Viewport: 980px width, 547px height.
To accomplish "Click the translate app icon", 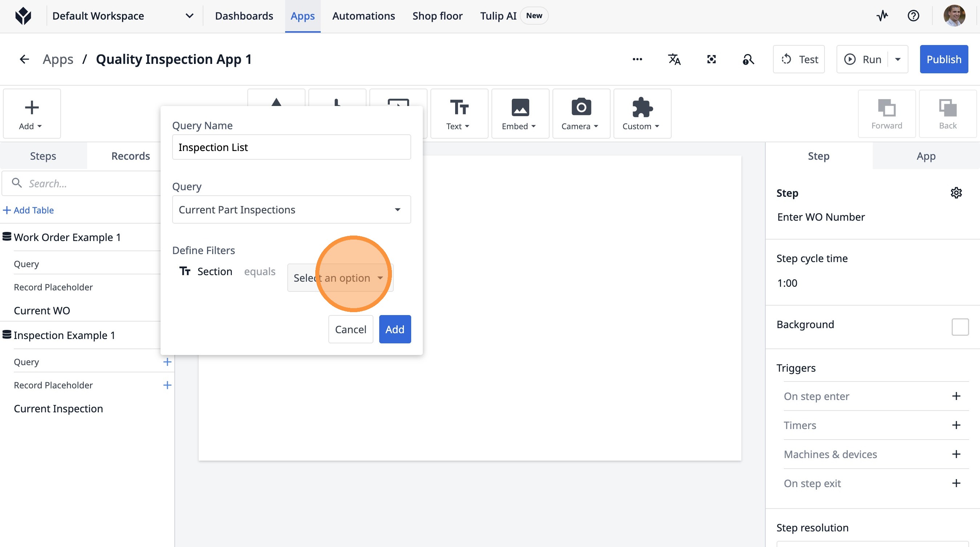I will 674,59.
